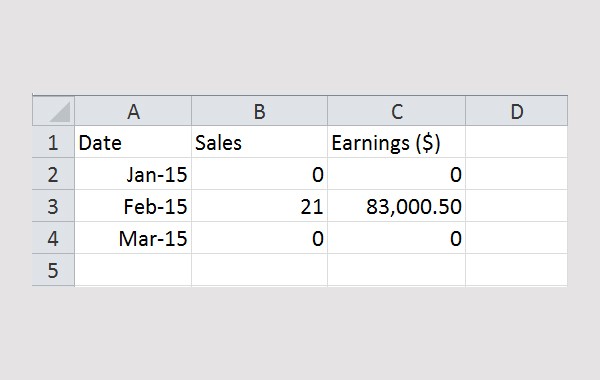The width and height of the screenshot is (600, 380).
Task: Click empty cell A5
Action: click(133, 270)
